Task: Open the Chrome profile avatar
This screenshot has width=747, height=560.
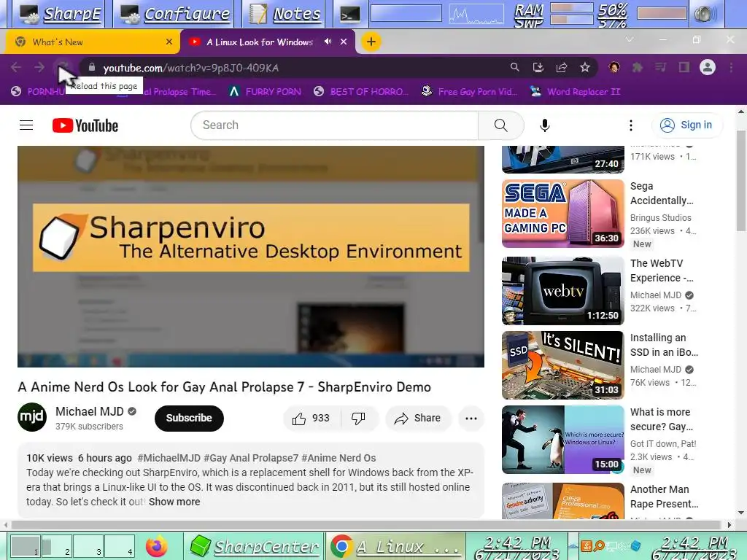Action: (708, 68)
